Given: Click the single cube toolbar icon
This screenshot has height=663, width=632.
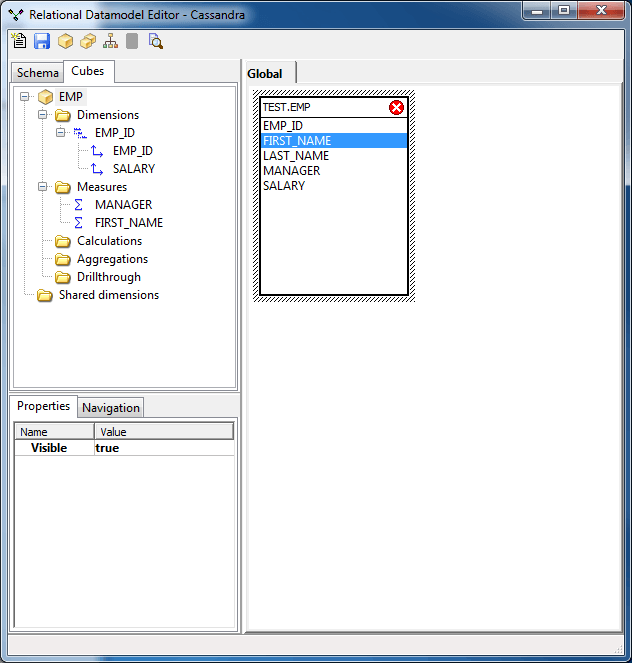Looking at the screenshot, I should (x=65, y=41).
